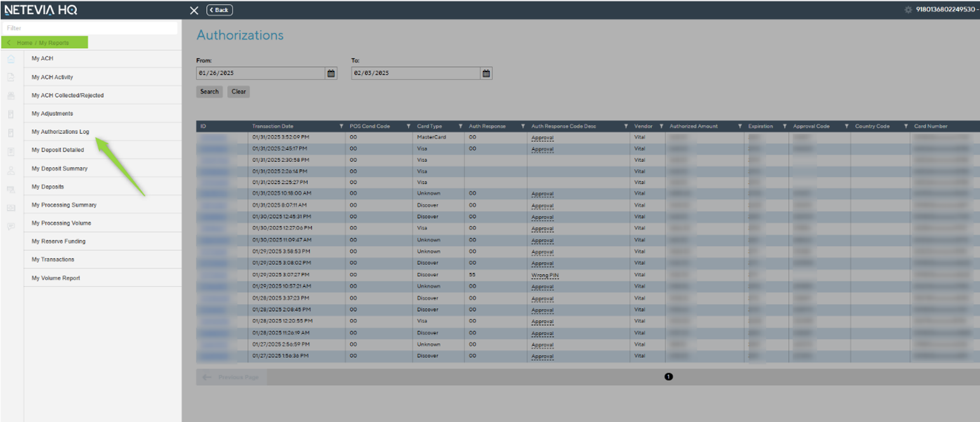
Task: Click the Back button in top bar
Action: [220, 10]
